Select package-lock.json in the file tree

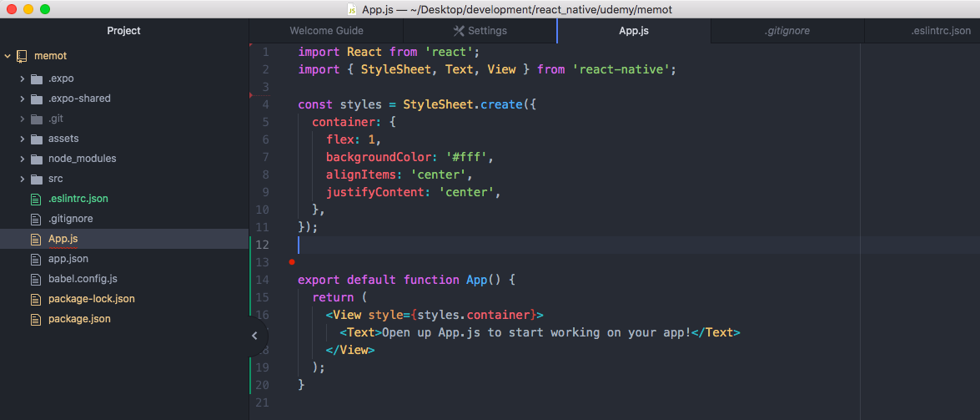click(91, 299)
